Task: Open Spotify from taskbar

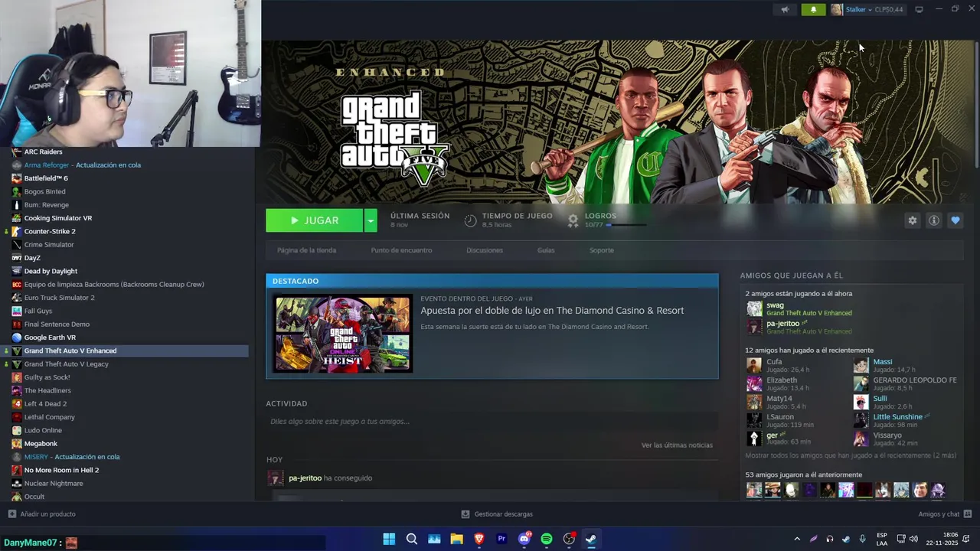Action: [x=547, y=539]
